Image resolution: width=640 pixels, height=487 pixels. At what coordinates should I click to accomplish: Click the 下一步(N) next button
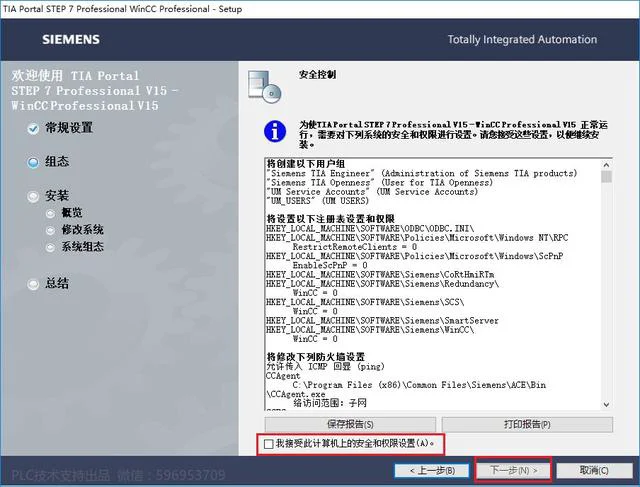pyautogui.click(x=513, y=470)
